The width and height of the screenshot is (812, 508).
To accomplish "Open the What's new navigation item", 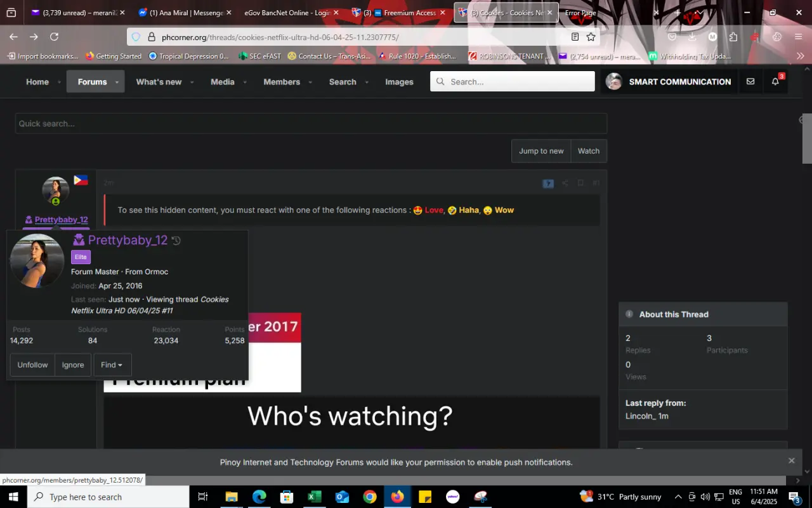I will coord(159,81).
